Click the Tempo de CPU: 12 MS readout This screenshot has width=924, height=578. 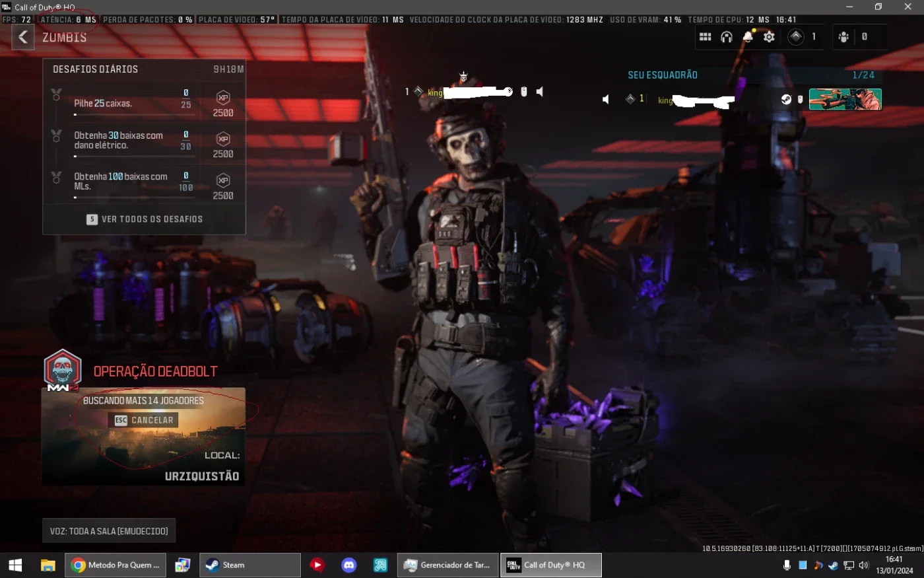point(729,20)
